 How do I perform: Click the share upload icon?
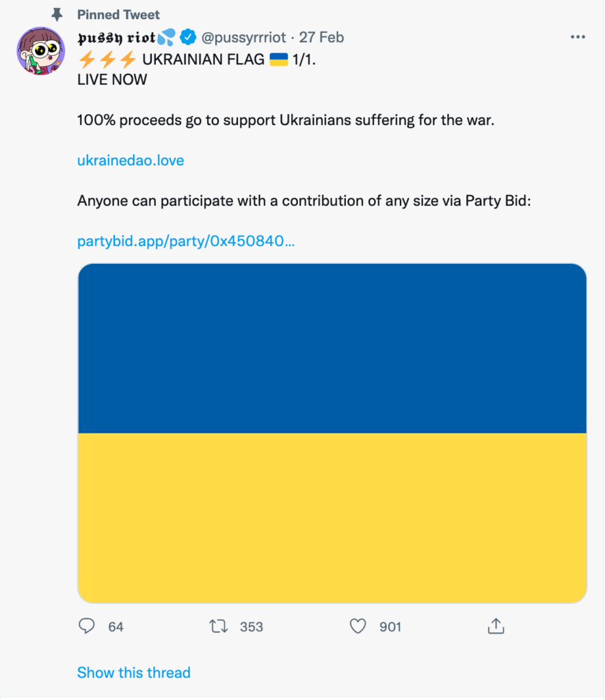point(496,626)
